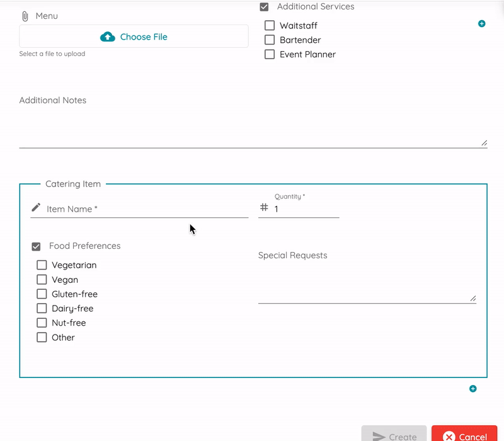Click the hash icon beside Quantity
This screenshot has height=441, width=504.
pos(264,207)
